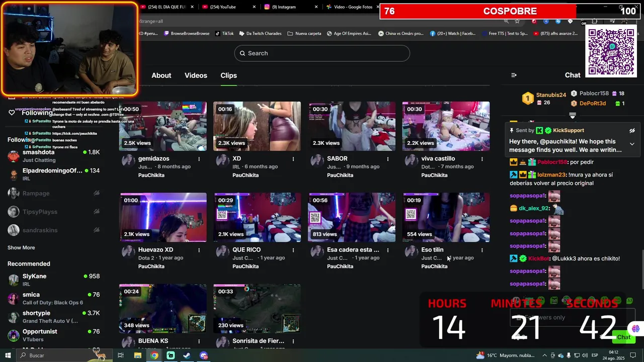The image size is (644, 362).
Task: Select the Clips tab
Action: point(228,75)
